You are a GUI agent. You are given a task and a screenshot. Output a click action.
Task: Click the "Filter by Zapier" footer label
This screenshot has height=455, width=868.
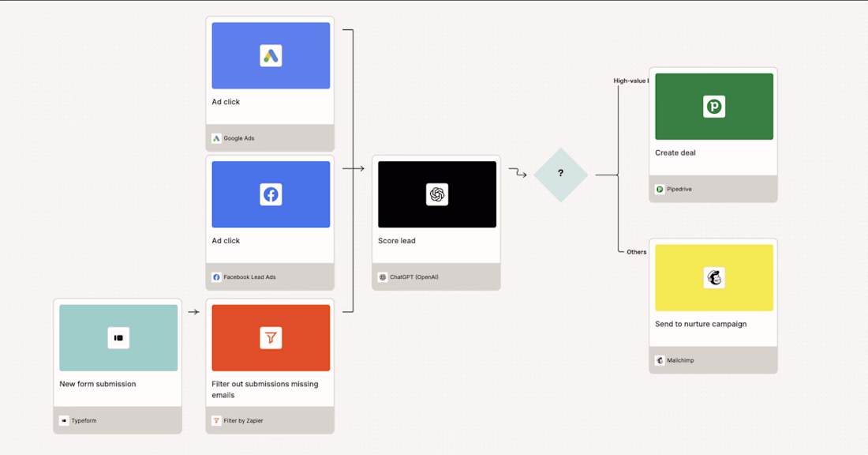(244, 421)
